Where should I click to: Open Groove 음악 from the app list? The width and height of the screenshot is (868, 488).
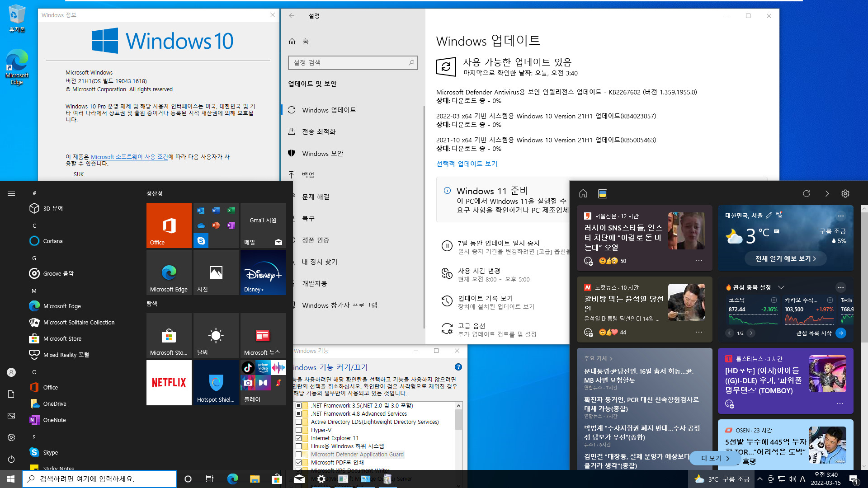point(81,273)
